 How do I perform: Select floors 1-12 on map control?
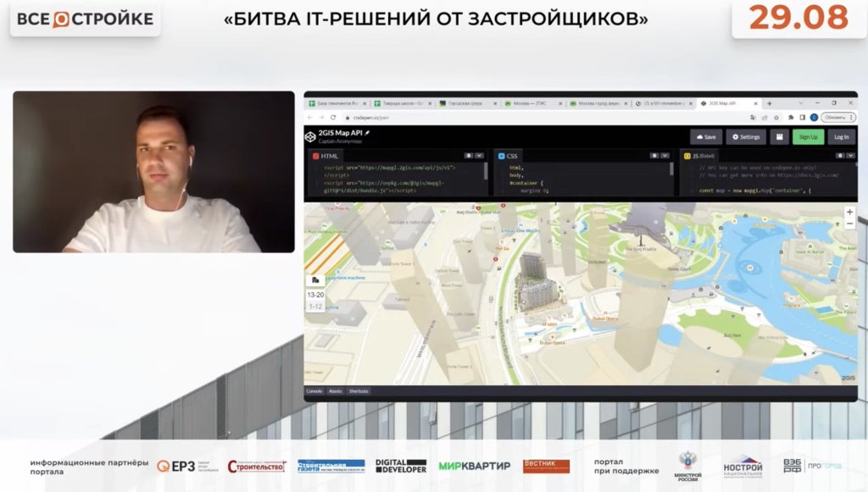click(315, 307)
